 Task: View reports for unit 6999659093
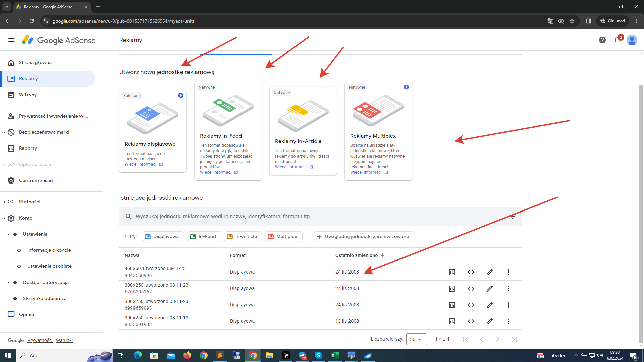tap(452, 305)
